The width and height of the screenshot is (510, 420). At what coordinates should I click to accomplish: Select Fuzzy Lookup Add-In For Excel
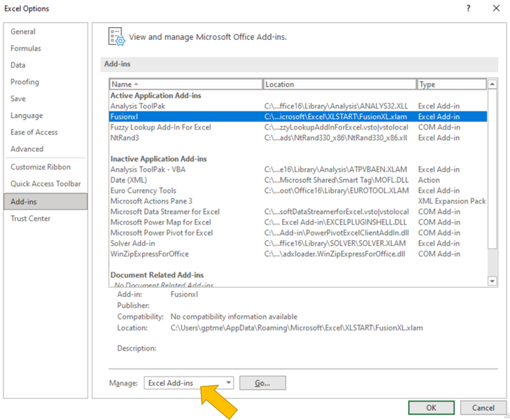tap(298, 127)
